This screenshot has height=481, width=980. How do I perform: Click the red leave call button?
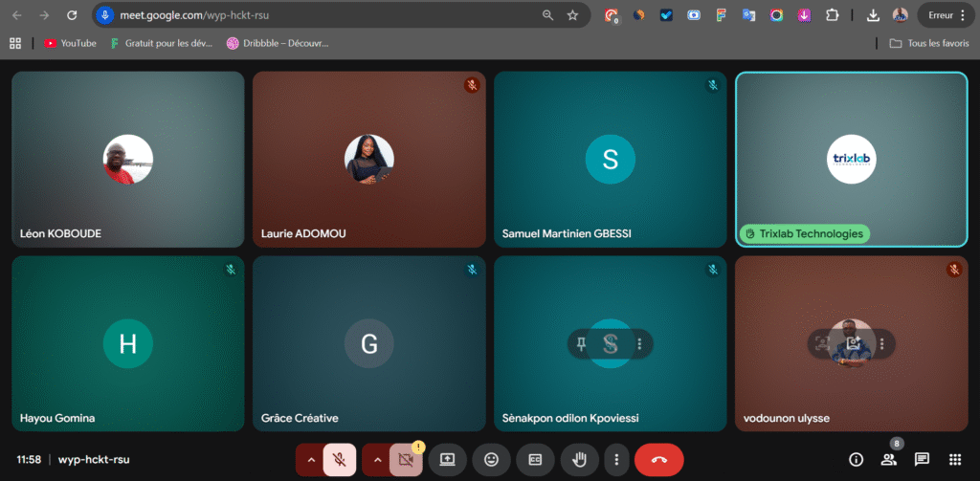pyautogui.click(x=658, y=459)
